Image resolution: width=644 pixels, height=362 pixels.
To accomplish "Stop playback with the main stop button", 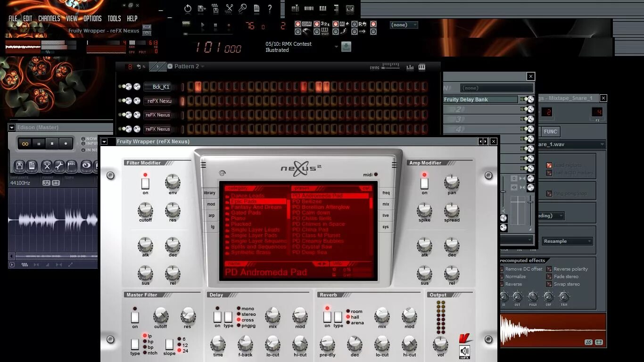I will pos(215,25).
